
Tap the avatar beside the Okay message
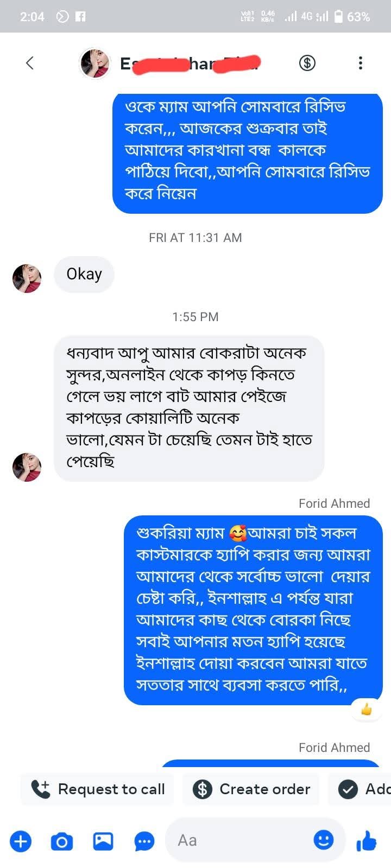pyautogui.click(x=27, y=278)
